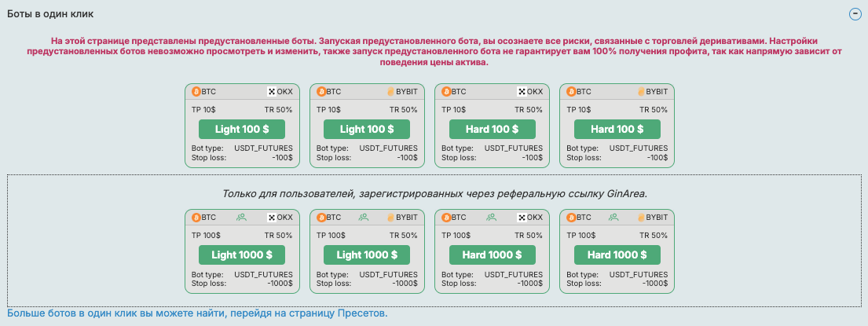Start the Light 1000 $ bot on OKX
The width and height of the screenshot is (868, 326).
pos(241,255)
